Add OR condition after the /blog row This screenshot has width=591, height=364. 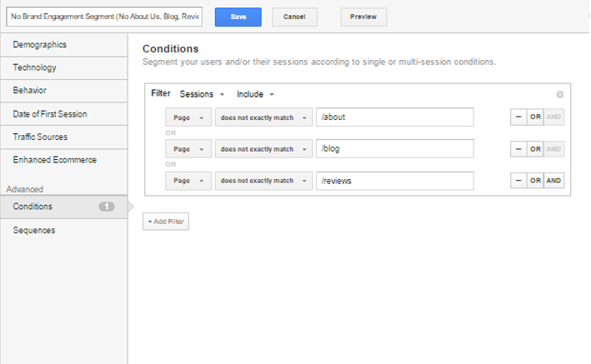pos(535,149)
